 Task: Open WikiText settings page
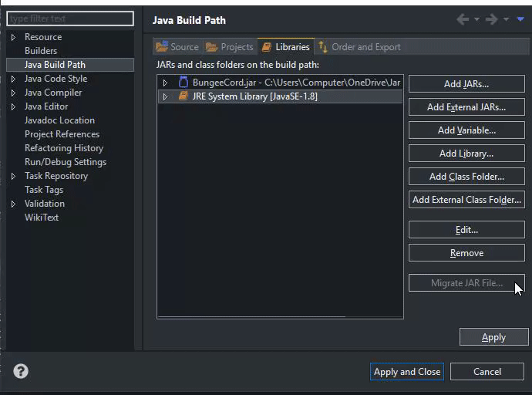coord(42,218)
